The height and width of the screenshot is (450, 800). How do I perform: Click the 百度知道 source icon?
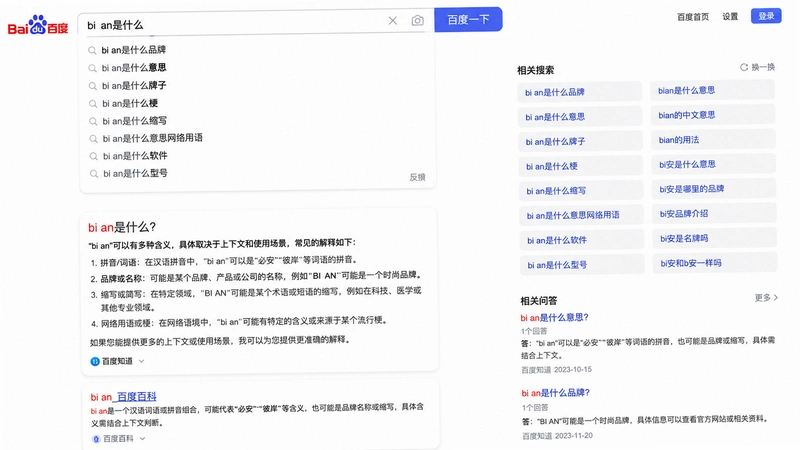[95, 361]
